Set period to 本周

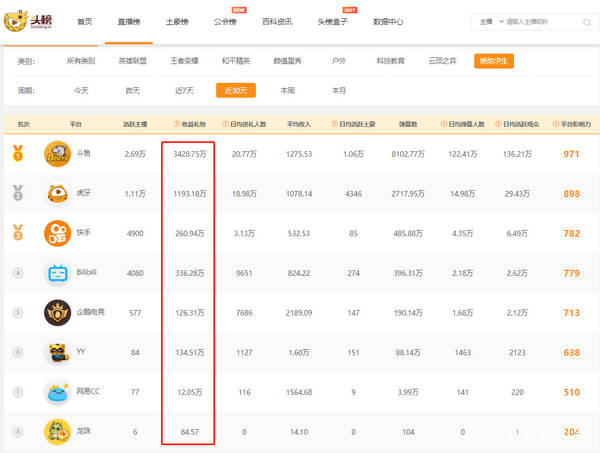coord(287,91)
